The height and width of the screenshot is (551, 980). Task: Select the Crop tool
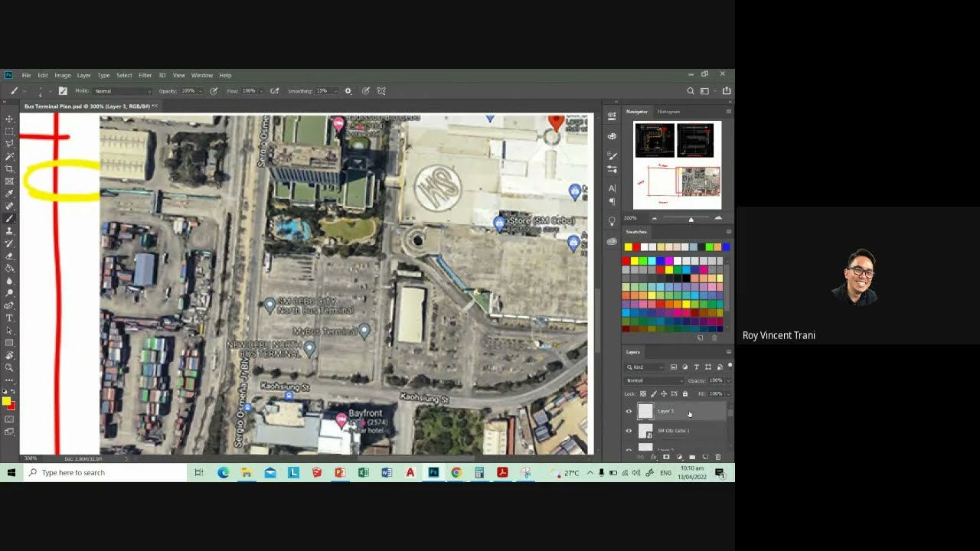click(x=9, y=168)
